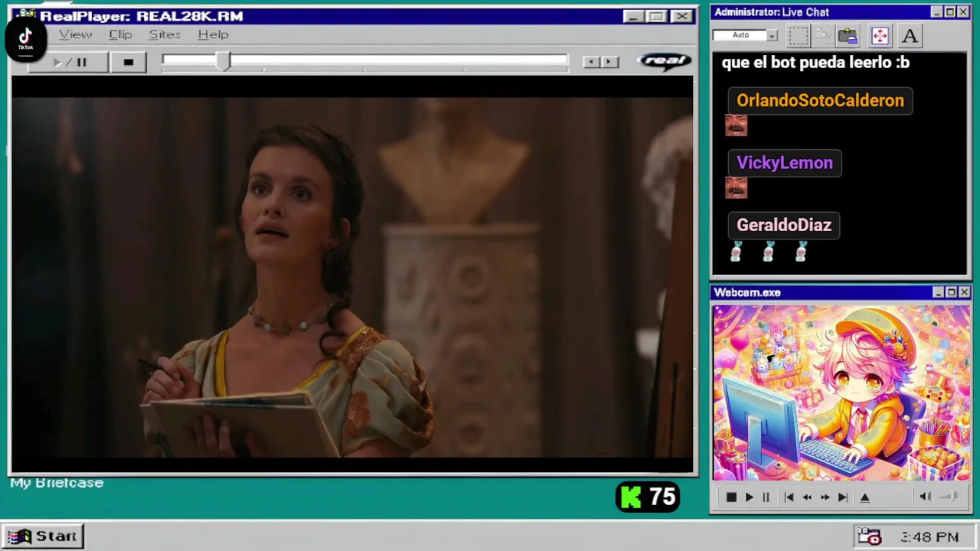
Task: Click the taskbar clock showing 3:48 PM
Action: click(x=929, y=537)
